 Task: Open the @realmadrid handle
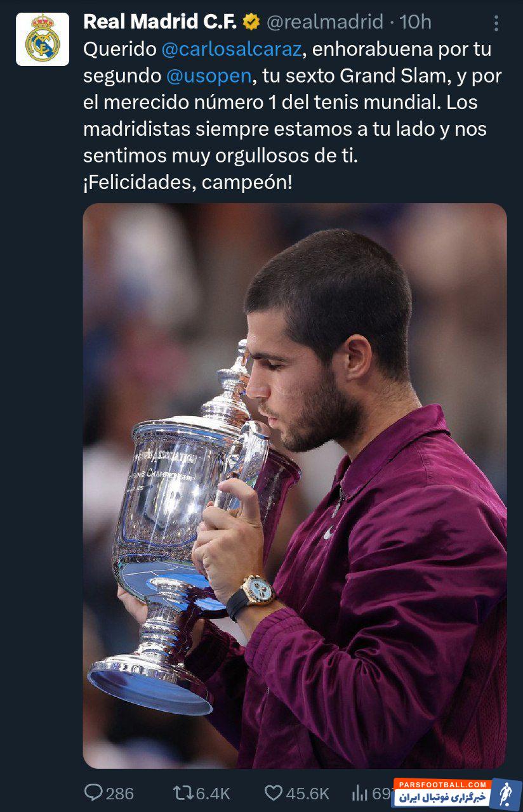coord(325,22)
